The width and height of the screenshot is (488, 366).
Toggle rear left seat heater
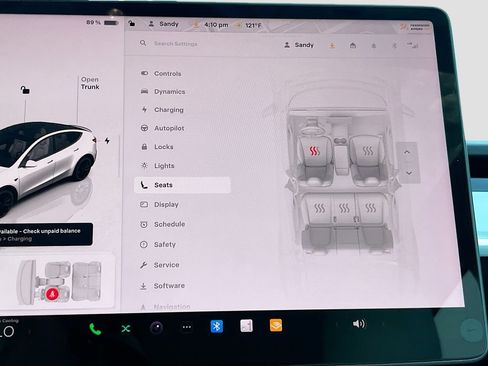point(319,208)
